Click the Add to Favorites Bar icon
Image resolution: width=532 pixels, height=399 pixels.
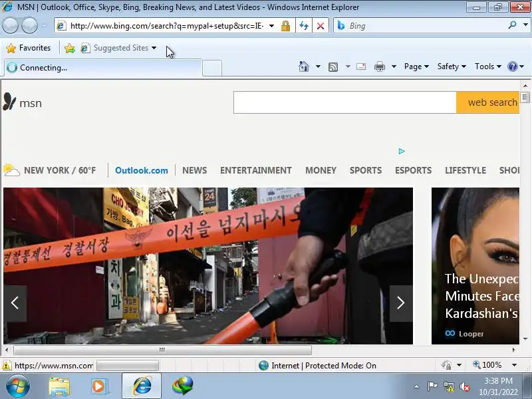(x=70, y=48)
